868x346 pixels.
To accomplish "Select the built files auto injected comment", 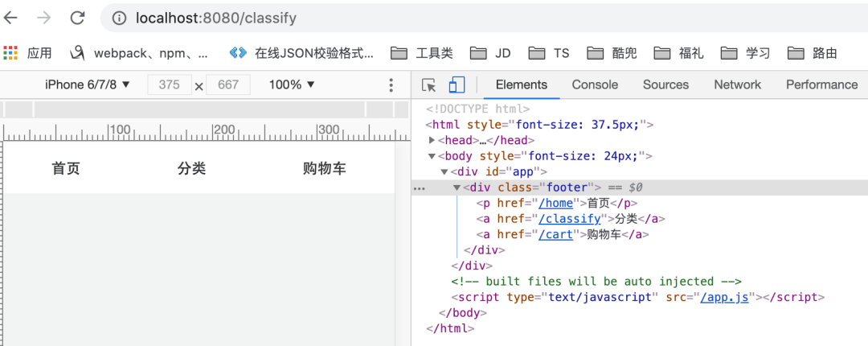I will click(x=596, y=282).
